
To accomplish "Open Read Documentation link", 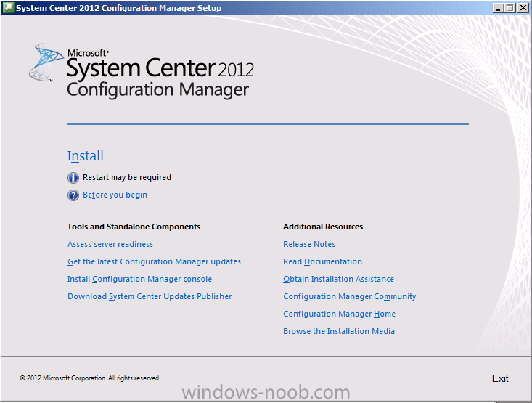I will 323,261.
